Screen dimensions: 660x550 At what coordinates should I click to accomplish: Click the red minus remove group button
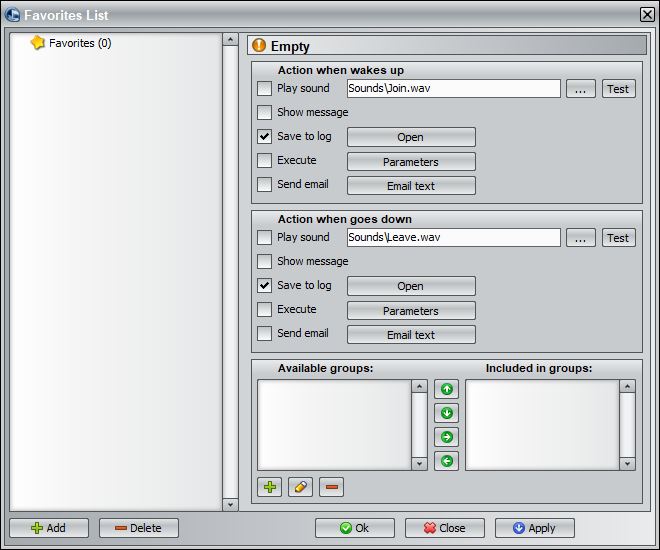(x=332, y=487)
